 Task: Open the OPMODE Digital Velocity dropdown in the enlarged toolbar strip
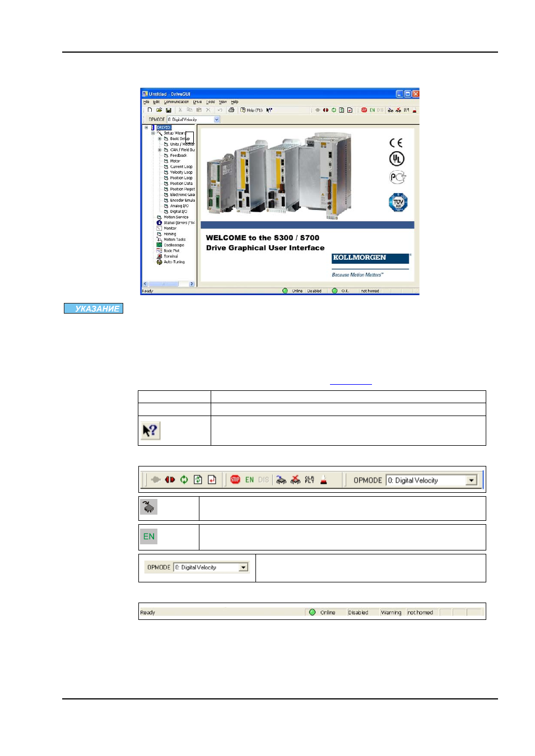pyautogui.click(x=472, y=480)
